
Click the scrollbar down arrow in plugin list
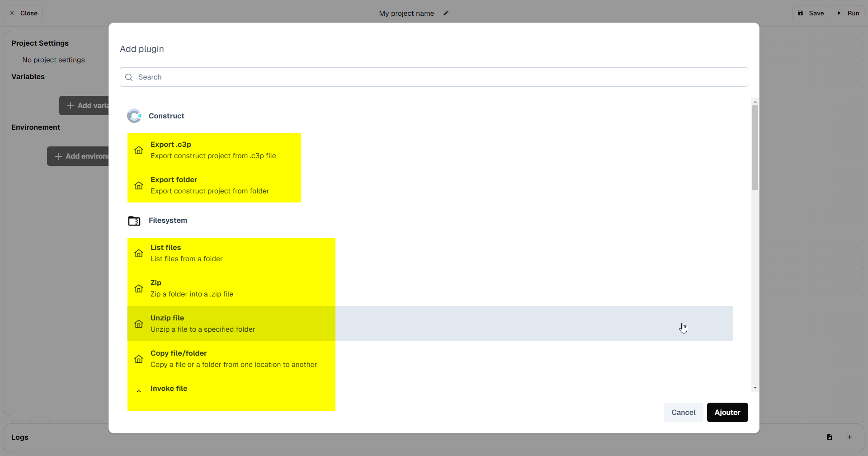tap(755, 388)
